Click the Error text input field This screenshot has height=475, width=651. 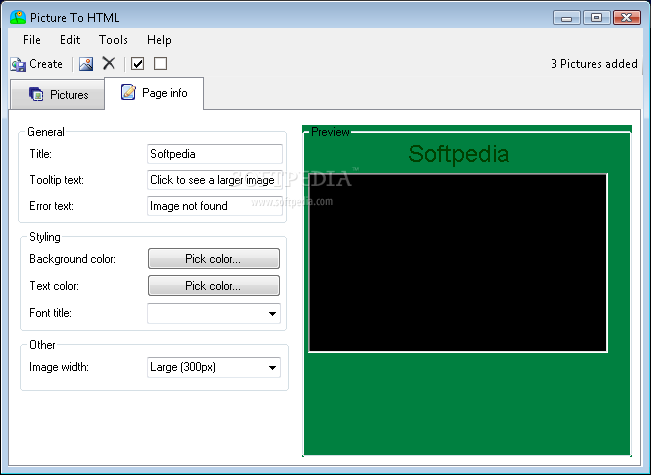click(215, 206)
